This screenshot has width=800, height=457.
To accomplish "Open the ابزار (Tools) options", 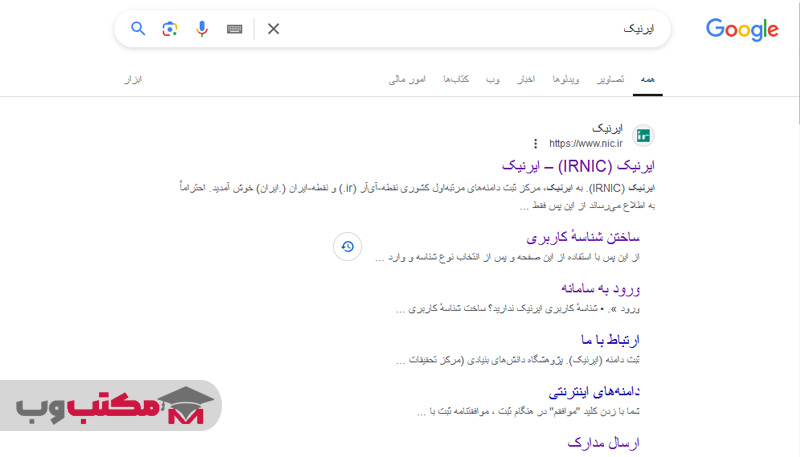I will (133, 79).
